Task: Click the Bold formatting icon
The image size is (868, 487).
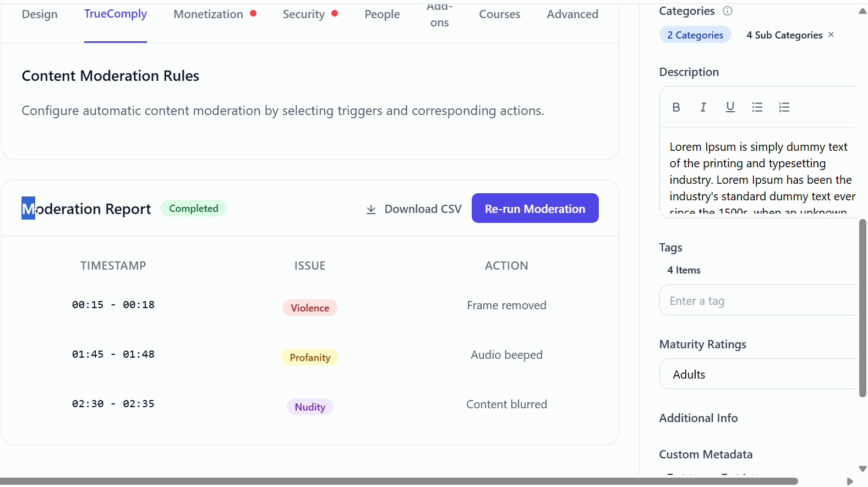Action: [x=676, y=107]
